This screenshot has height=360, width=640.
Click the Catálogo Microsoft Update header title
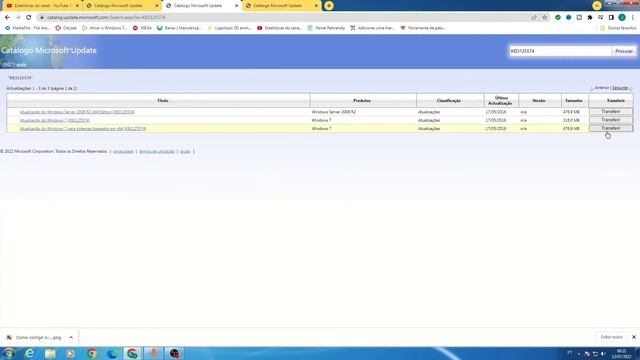[49, 51]
